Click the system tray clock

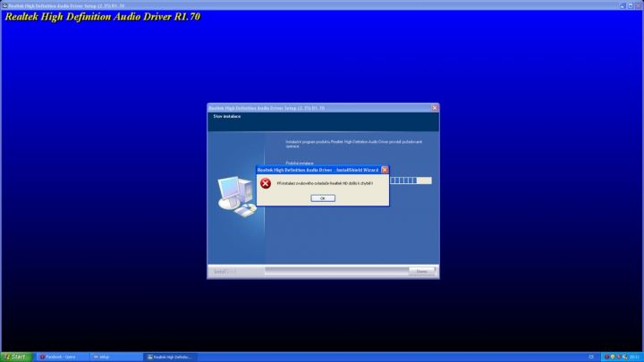[634, 357]
